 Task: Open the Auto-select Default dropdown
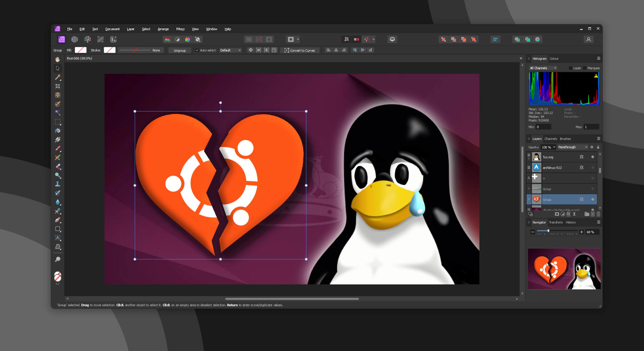coord(231,50)
